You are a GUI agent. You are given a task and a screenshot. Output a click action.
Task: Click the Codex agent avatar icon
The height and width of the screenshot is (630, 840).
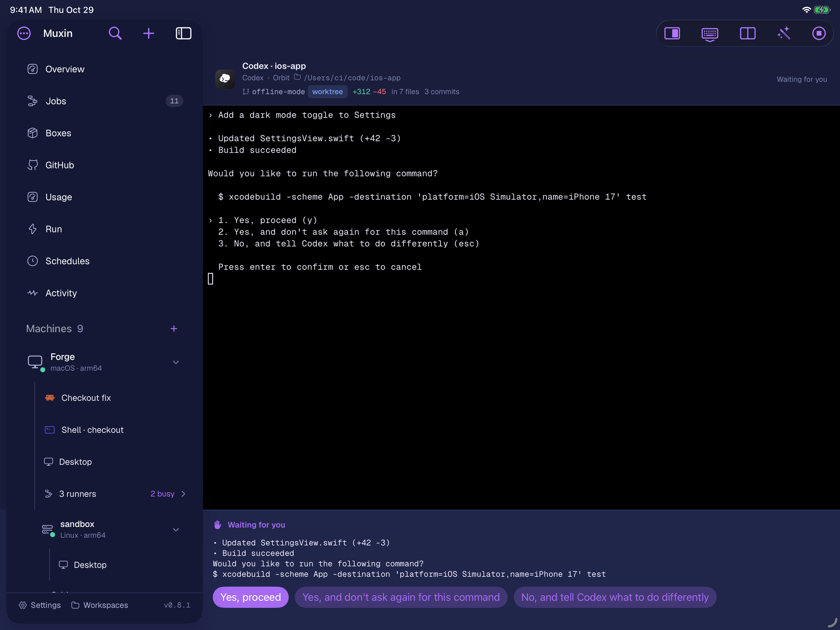225,79
